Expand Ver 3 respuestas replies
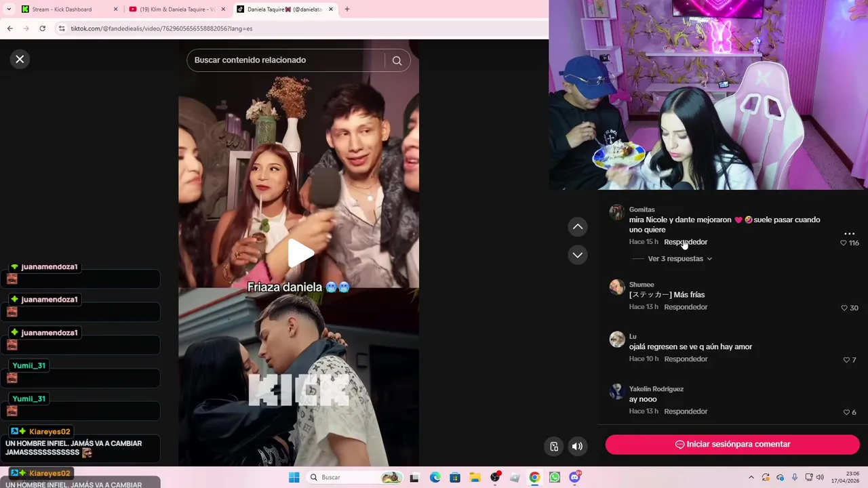Viewport: 868px width, 488px height. 679,259
